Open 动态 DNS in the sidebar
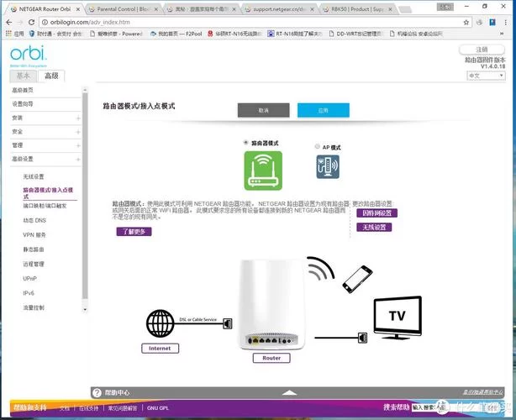Image resolution: width=516 pixels, height=420 pixels. (x=34, y=220)
